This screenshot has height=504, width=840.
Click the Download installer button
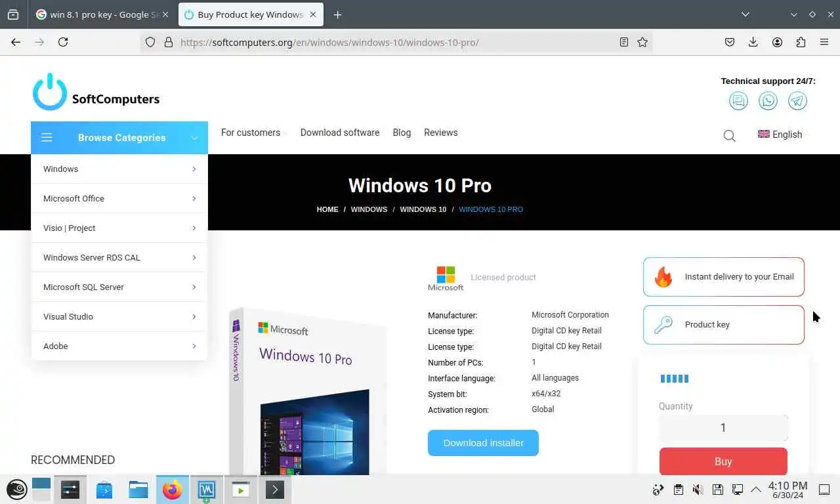click(483, 443)
